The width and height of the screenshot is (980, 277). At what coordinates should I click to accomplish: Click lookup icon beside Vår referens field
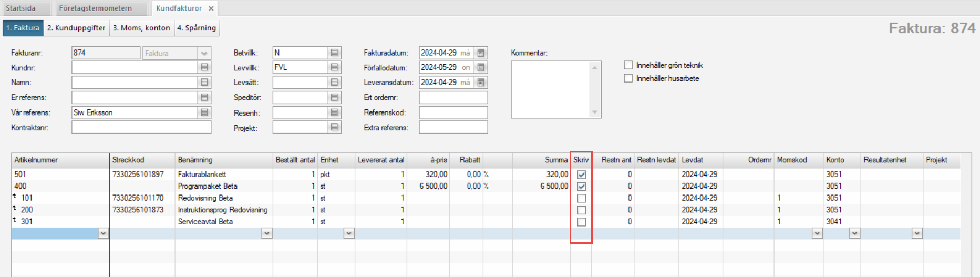point(204,112)
